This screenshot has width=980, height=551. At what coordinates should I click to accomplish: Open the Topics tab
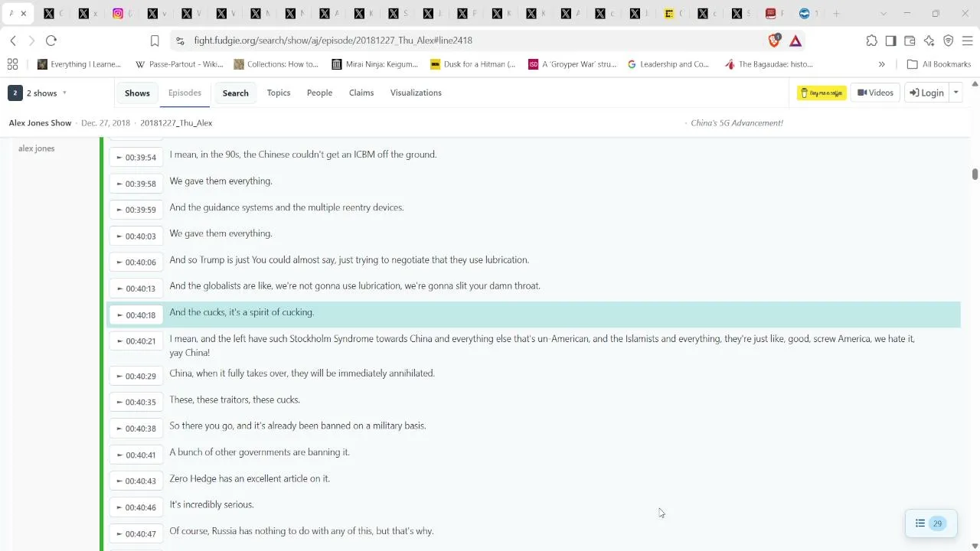(279, 93)
